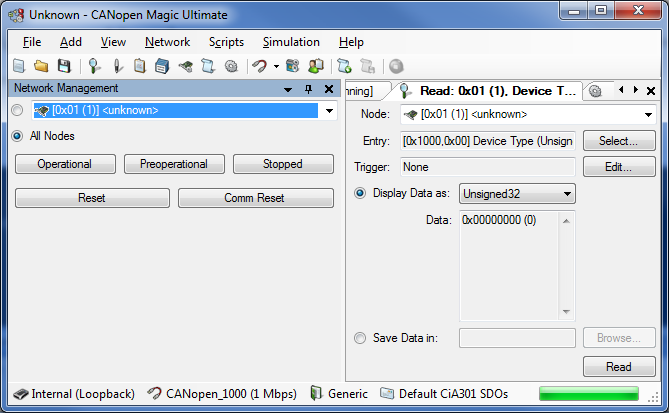Select the single node radio button
Screen dimensions: 669x413
click(x=17, y=111)
